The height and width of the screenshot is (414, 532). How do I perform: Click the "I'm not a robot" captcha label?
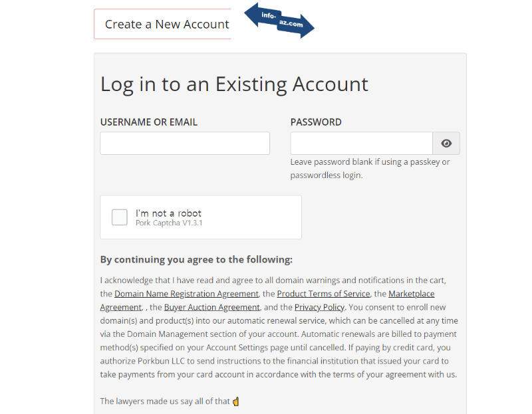coord(168,213)
